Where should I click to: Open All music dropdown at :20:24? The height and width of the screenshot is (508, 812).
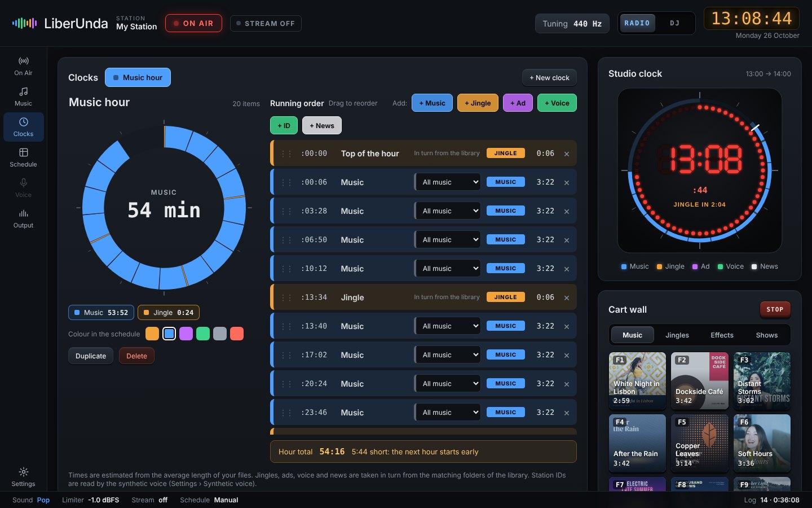pyautogui.click(x=448, y=383)
